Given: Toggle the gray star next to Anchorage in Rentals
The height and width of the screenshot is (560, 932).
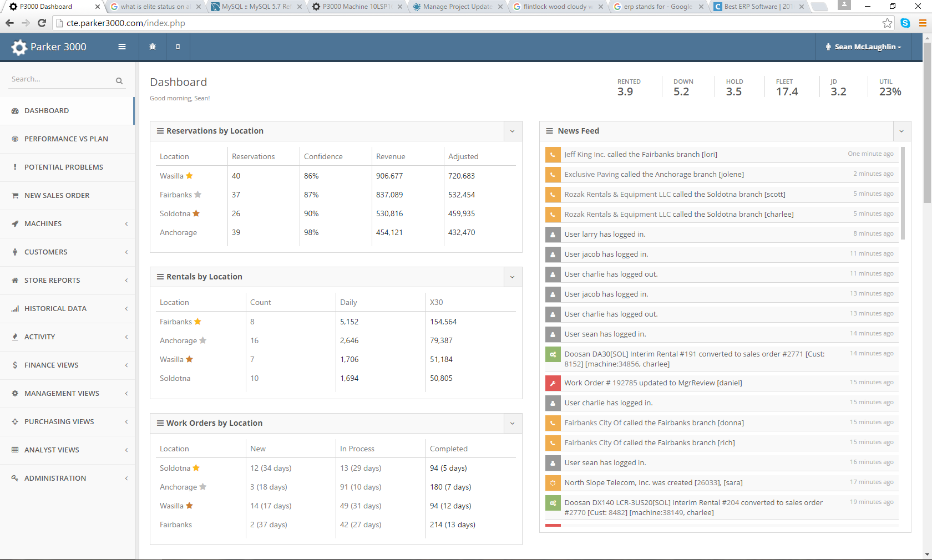Looking at the screenshot, I should (x=202, y=340).
